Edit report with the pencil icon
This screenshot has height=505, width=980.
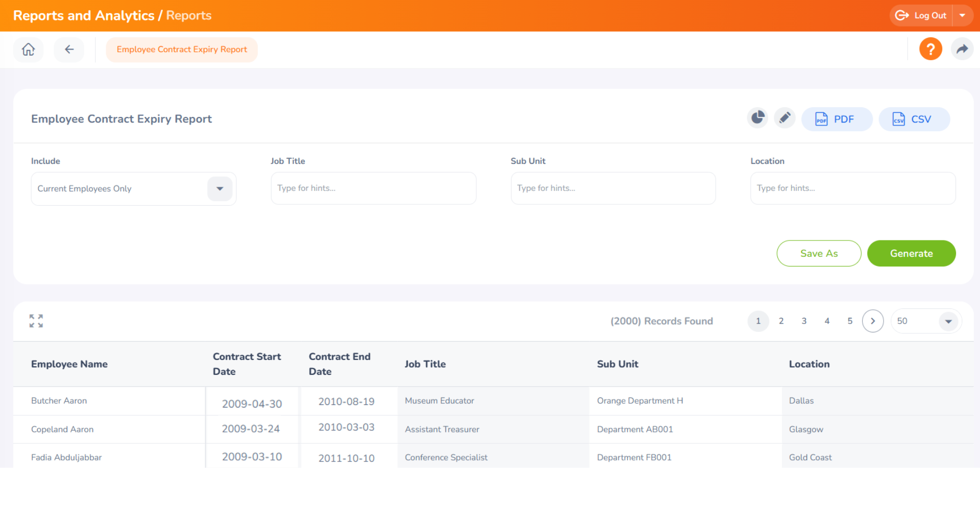point(785,118)
